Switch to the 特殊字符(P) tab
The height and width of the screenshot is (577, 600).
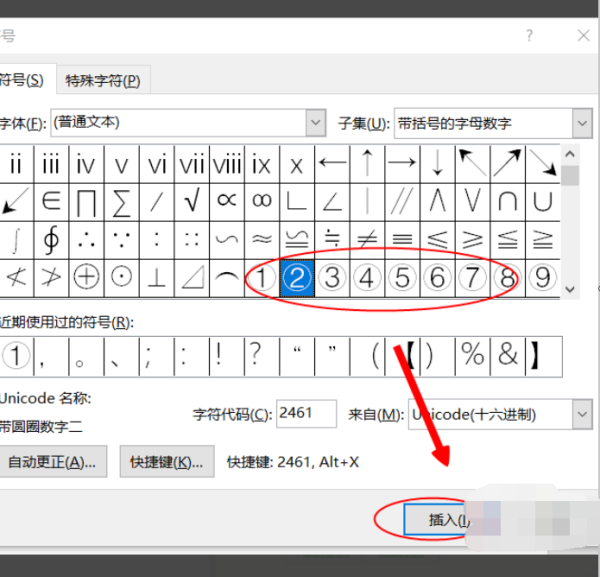(x=103, y=80)
